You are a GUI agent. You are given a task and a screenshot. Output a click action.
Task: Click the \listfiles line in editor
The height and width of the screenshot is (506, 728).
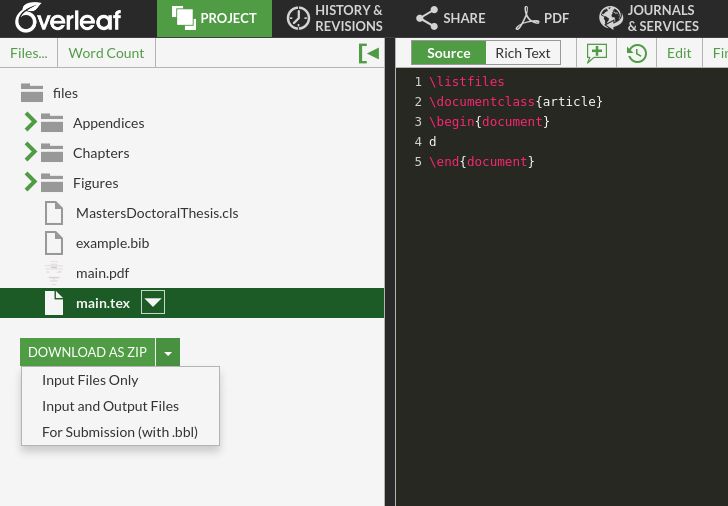tap(467, 82)
